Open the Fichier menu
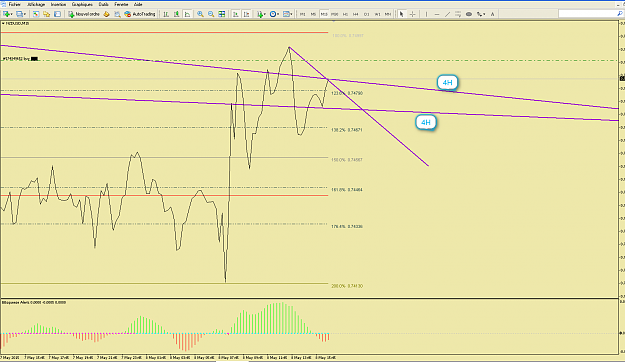 click(x=14, y=4)
